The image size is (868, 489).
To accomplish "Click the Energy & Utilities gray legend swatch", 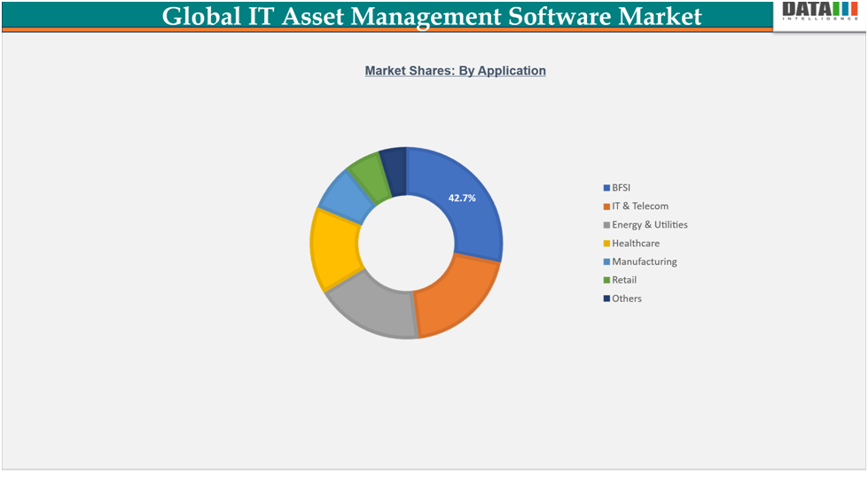I will pyautogui.click(x=606, y=225).
